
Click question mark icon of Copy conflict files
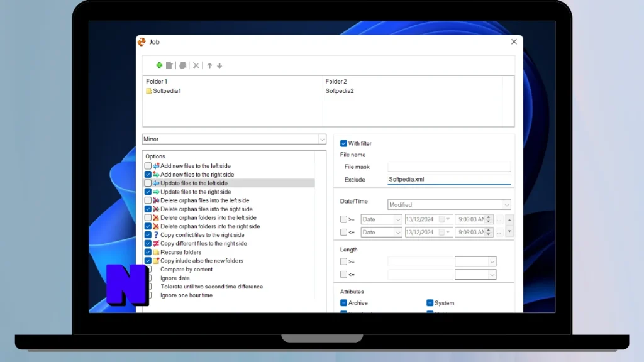[156, 235]
